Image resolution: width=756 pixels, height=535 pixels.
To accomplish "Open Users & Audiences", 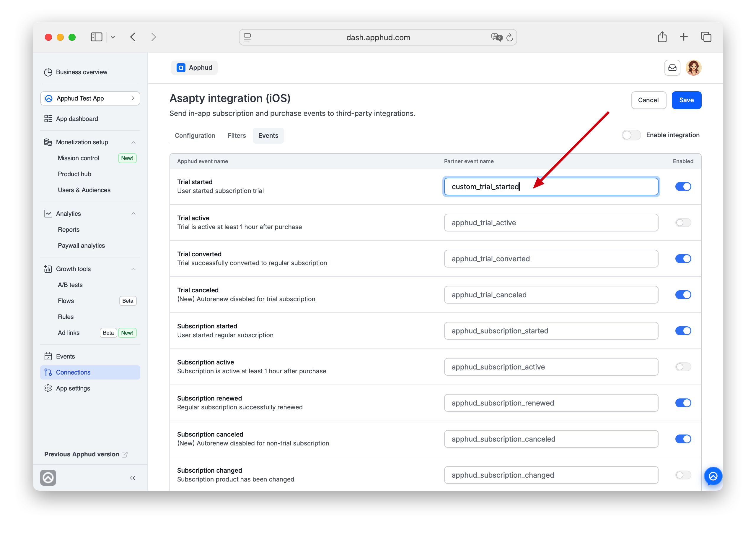I will coord(84,190).
